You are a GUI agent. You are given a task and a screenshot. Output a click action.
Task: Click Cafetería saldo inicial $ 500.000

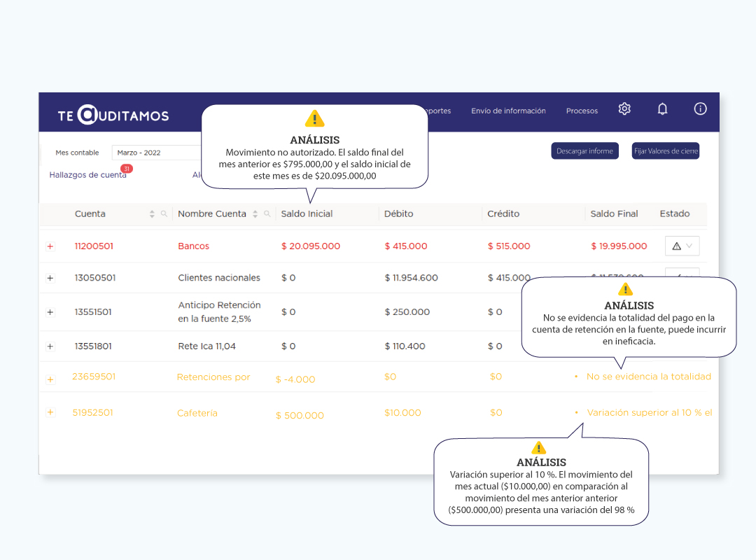pos(300,416)
